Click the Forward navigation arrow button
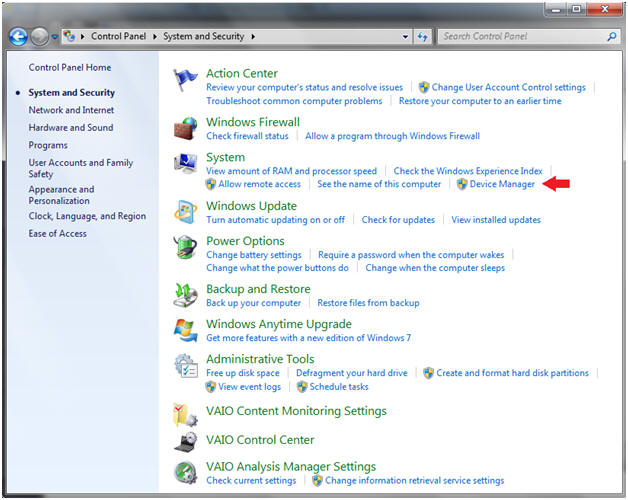The image size is (628, 500). [39, 37]
